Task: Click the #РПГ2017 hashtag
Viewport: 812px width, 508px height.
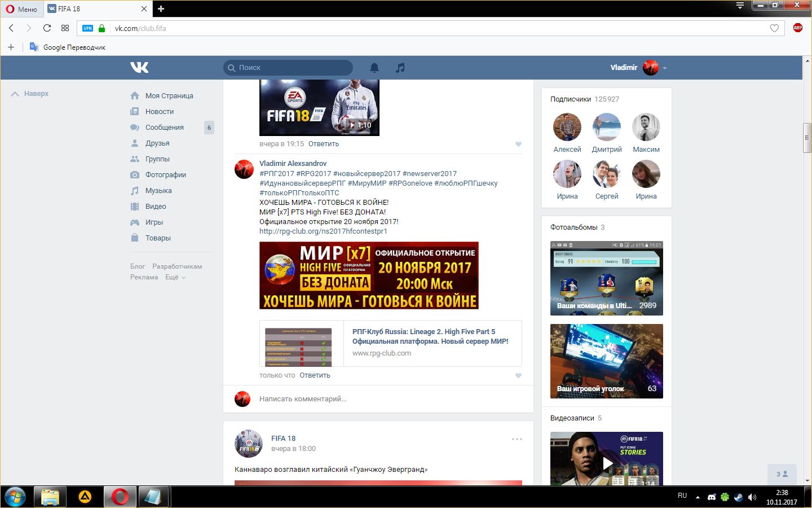Action: [277, 174]
